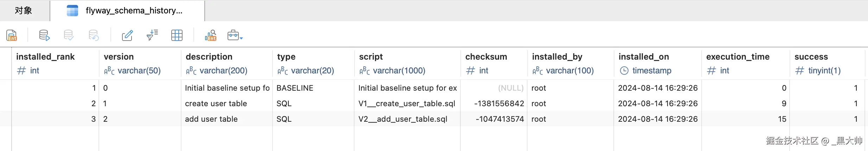The image size is (868, 151).
Task: Sort by installed_rank column header
Action: click(45, 57)
